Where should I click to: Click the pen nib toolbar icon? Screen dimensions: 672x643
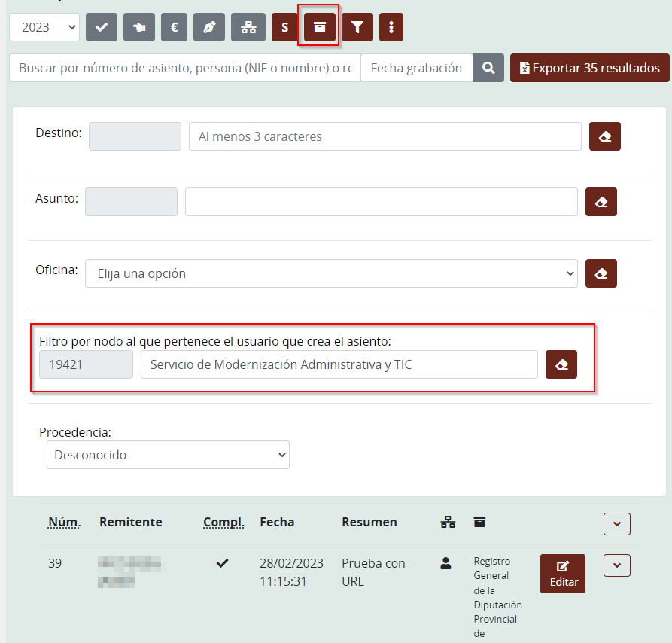(x=209, y=27)
